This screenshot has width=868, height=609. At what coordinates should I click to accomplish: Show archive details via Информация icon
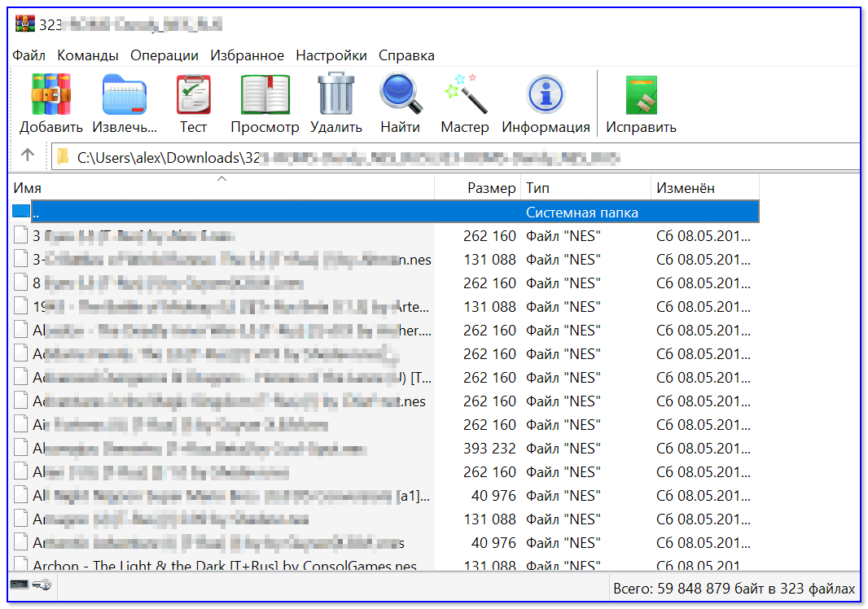[x=546, y=96]
